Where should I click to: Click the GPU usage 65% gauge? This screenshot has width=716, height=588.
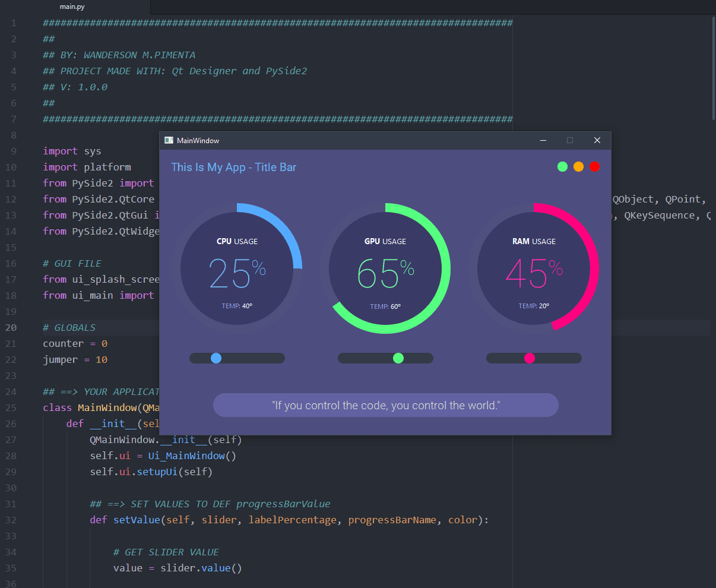click(x=385, y=268)
